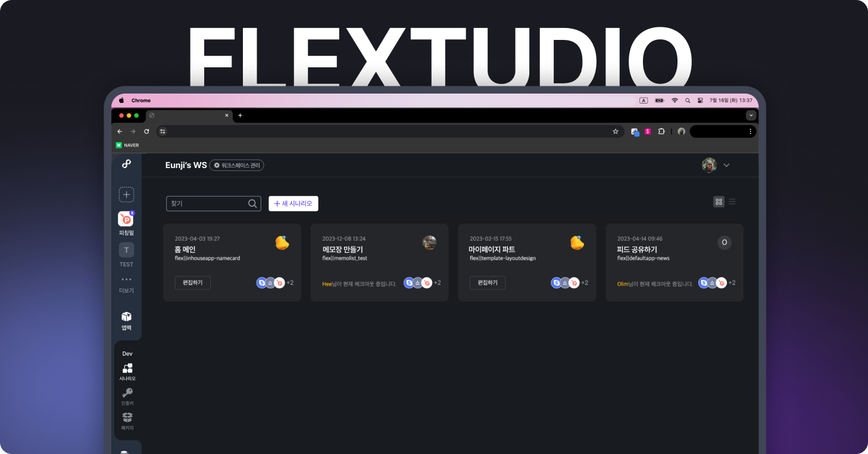Image resolution: width=868 pixels, height=454 pixels.
Task: Bookmark this page with the star icon
Action: point(616,131)
